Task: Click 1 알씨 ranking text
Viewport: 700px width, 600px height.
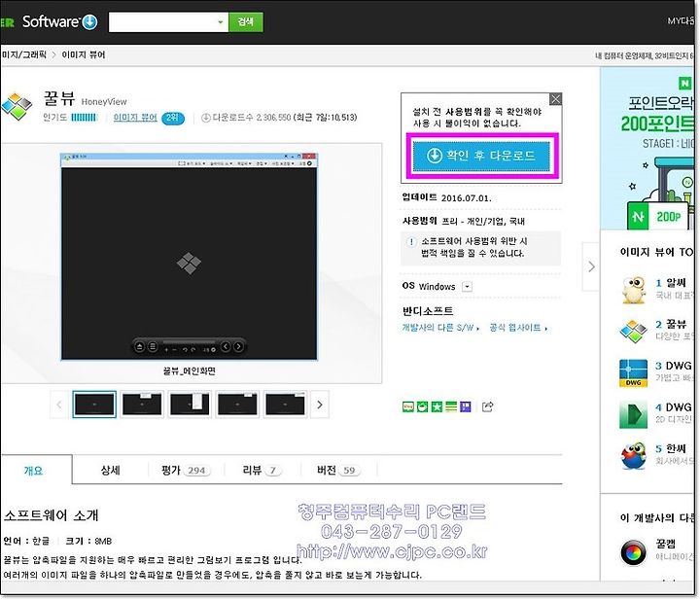Action: [x=671, y=283]
